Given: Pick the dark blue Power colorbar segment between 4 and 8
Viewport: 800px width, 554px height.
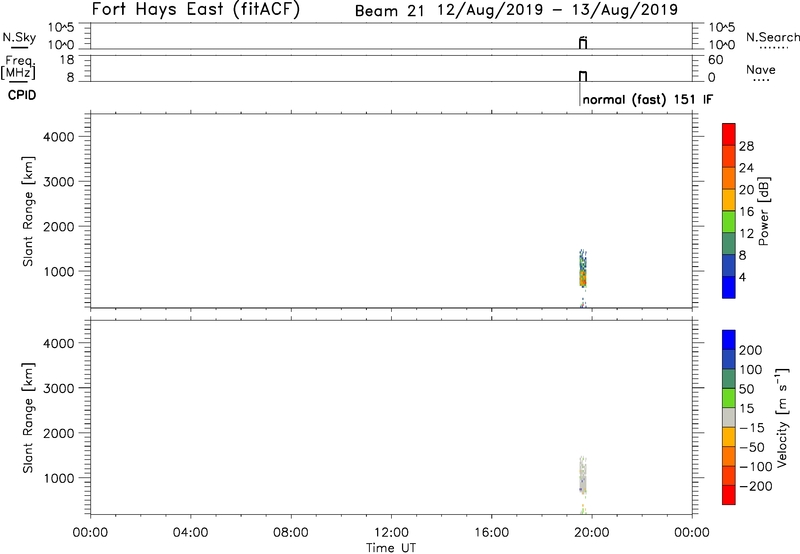Looking at the screenshot, I should click(x=729, y=266).
